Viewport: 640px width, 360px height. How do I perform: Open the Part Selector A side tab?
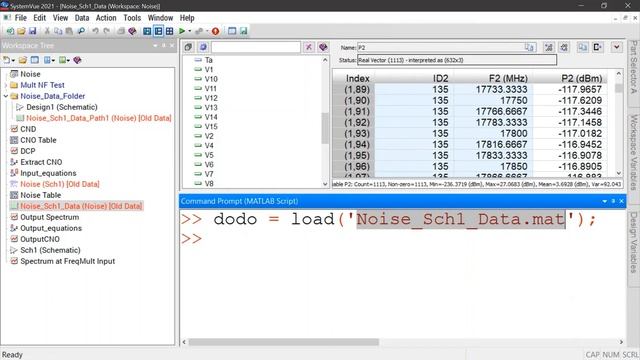tap(633, 67)
